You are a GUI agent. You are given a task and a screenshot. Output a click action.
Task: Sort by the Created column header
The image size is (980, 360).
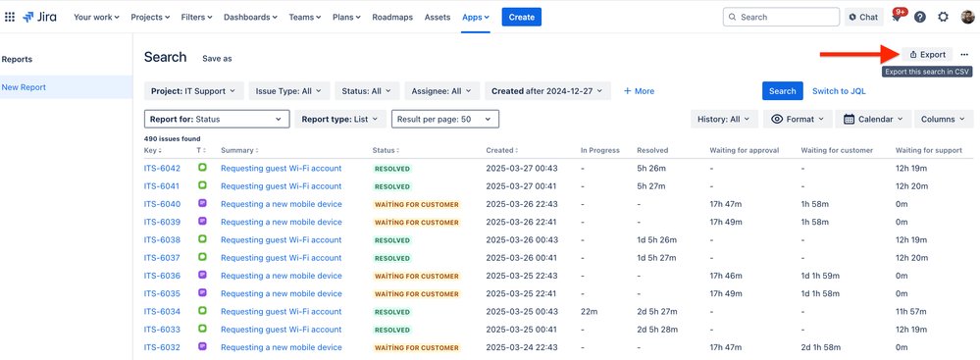tap(502, 151)
